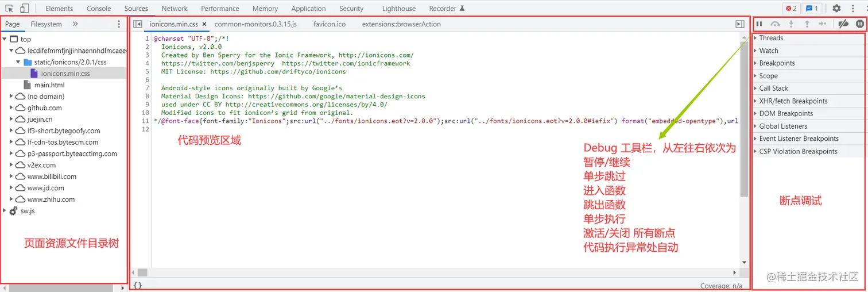This screenshot has height=292, width=868.
Task: Open the navigator pane three-dot menu
Action: (x=119, y=24)
